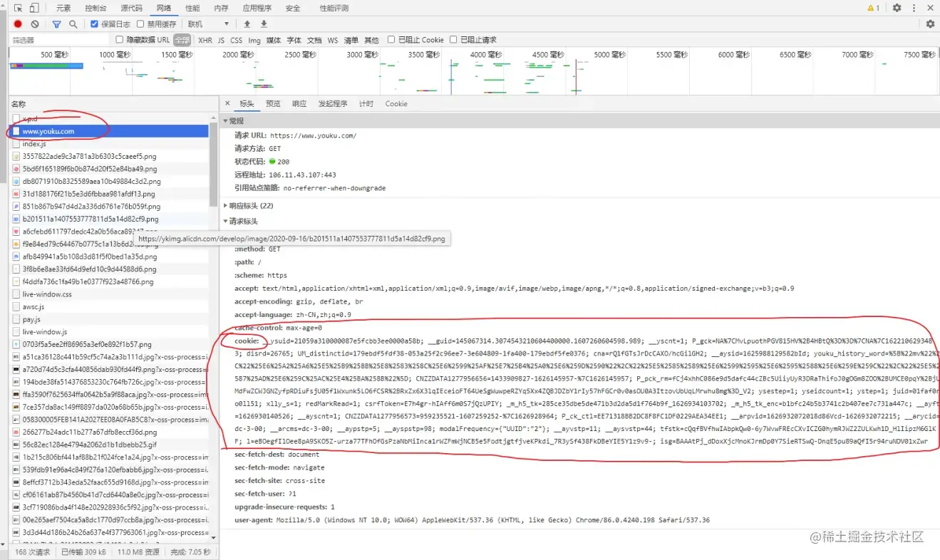Open the 预览 details tab
The image size is (940, 560).
[273, 104]
